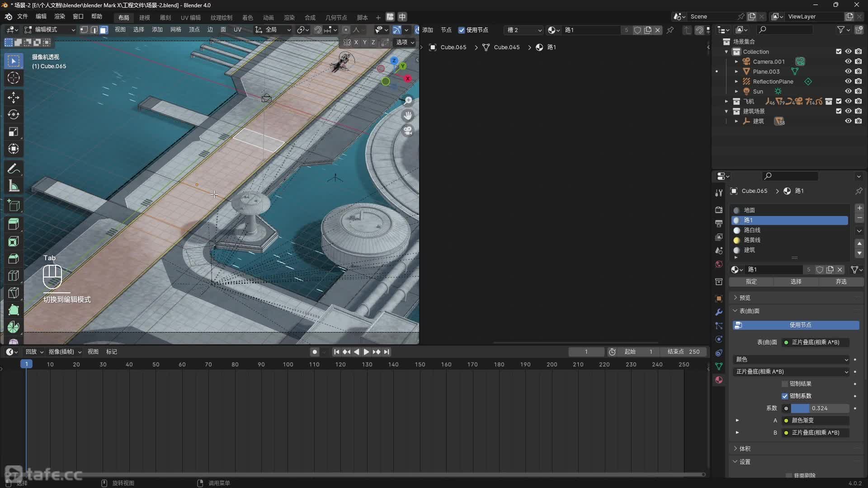Expand the 飞机 collection in outliner
This screenshot has height=488, width=868.
[726, 101]
